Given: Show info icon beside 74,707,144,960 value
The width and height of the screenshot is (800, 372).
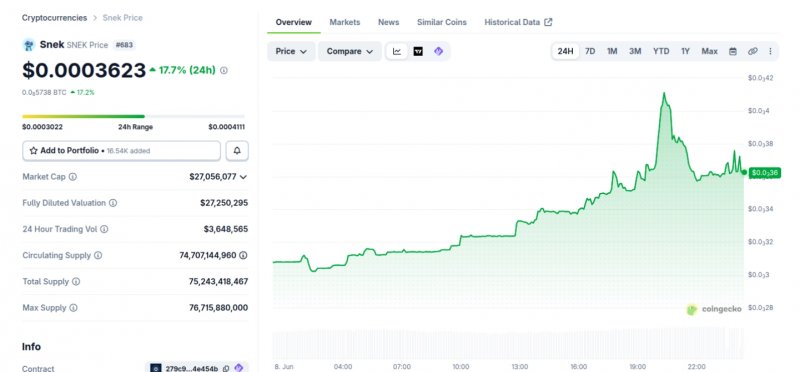Looking at the screenshot, I should (243, 255).
